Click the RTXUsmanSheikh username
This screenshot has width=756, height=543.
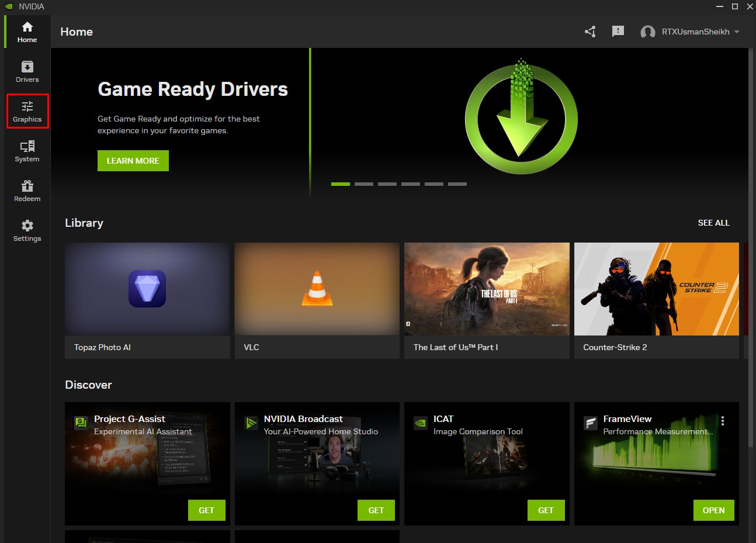click(x=695, y=32)
